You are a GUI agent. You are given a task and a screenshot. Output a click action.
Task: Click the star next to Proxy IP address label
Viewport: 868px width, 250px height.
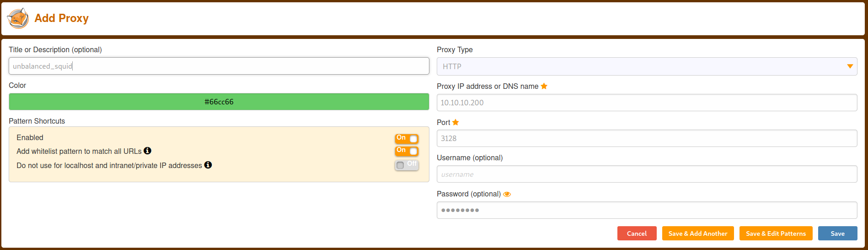[x=544, y=86]
